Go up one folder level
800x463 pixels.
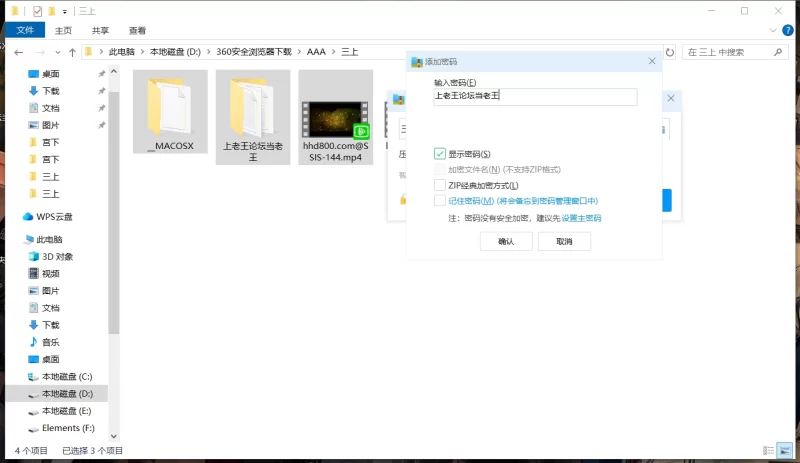pos(72,52)
